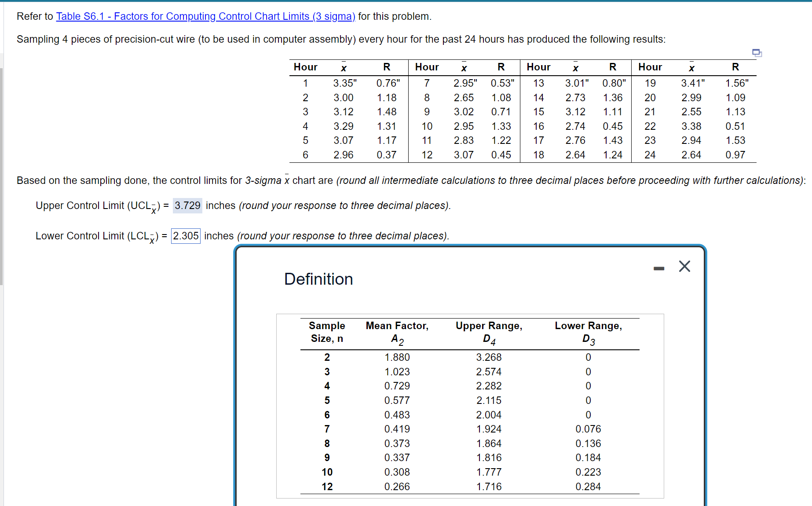Select the Mean Factor A2 column header

397,332
